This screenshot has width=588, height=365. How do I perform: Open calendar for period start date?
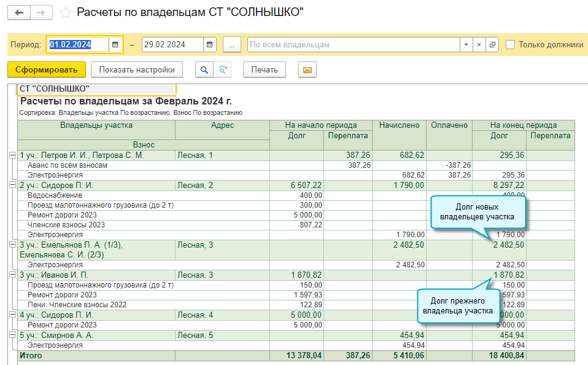pyautogui.click(x=115, y=45)
